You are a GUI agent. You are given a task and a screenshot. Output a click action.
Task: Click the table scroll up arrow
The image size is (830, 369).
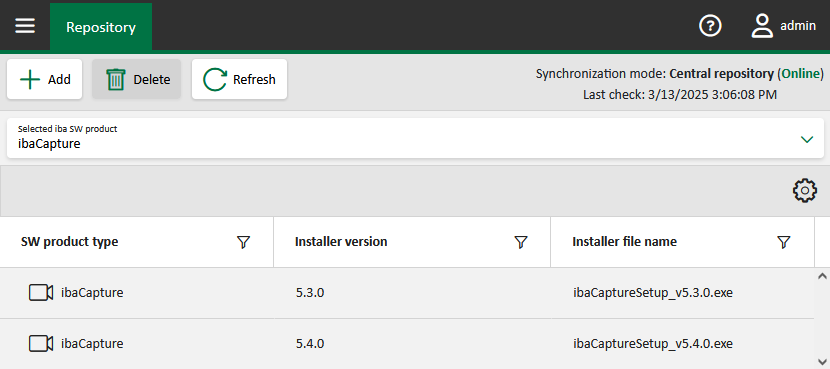[x=822, y=276]
